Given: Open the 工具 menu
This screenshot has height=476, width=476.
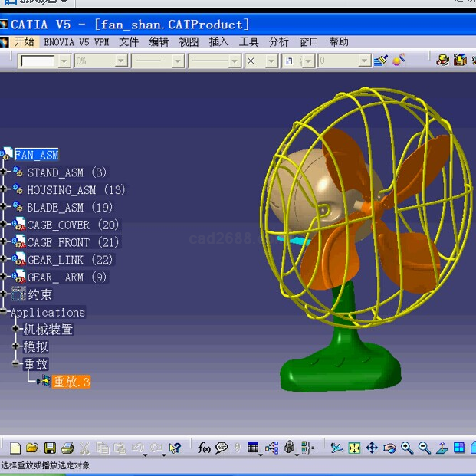Looking at the screenshot, I should pyautogui.click(x=249, y=42).
